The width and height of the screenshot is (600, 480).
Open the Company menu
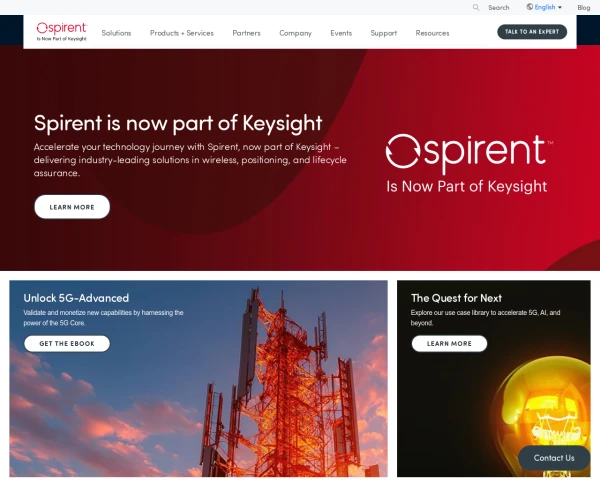pos(295,33)
